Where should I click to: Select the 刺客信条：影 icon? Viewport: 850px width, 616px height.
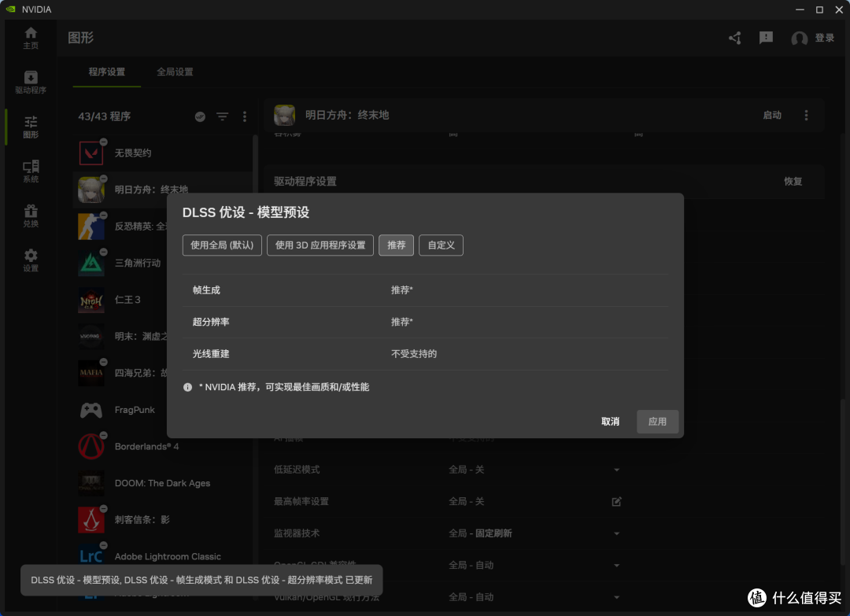pyautogui.click(x=91, y=519)
